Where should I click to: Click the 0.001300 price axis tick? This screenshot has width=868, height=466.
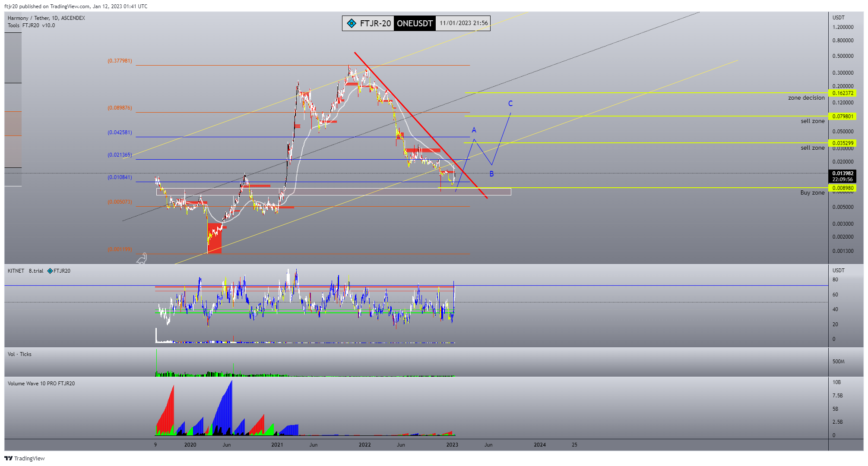click(843, 251)
